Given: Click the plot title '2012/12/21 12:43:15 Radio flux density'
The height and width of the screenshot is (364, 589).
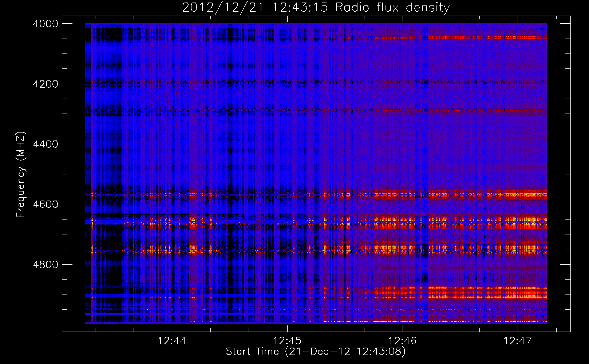Looking at the screenshot, I should (x=316, y=8).
